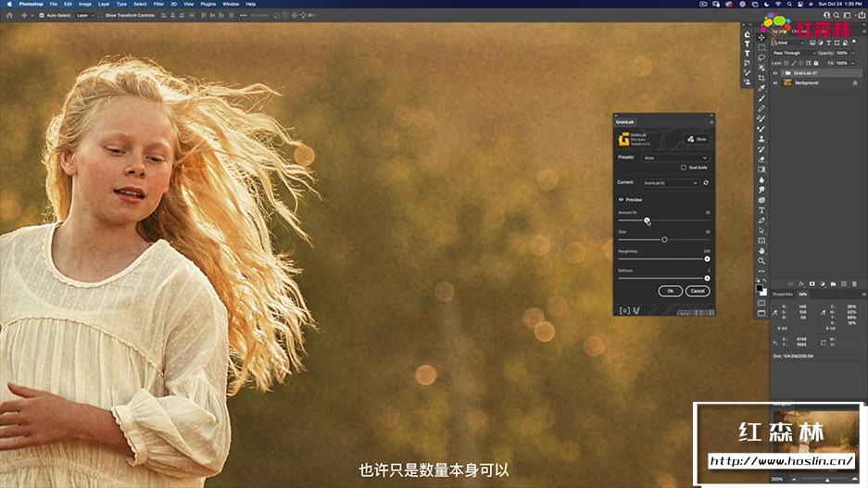Click the GrainLab New button
The image size is (868, 488).
[x=697, y=139]
